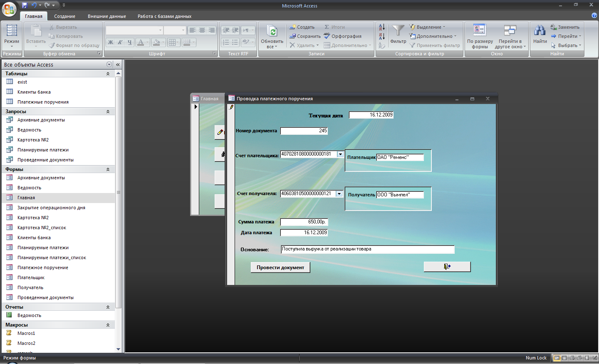This screenshot has width=599, height=364.
Task: Open the Macros2 macro
Action: point(26,343)
